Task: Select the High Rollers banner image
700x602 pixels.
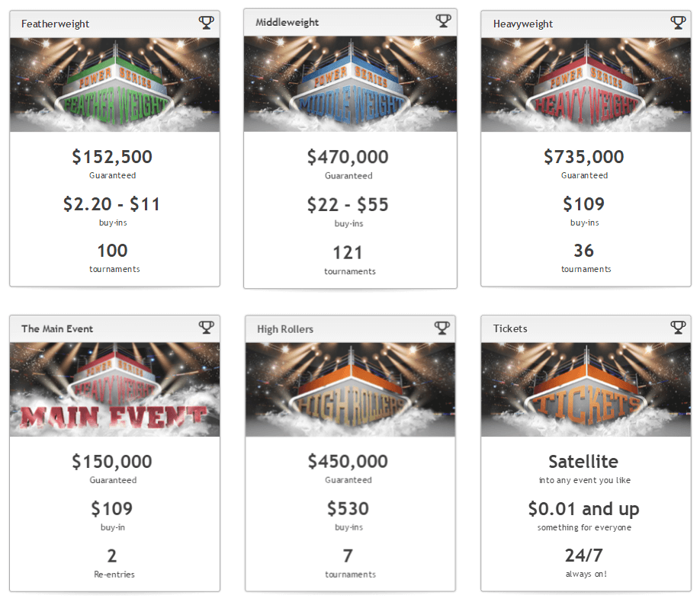Action: click(351, 389)
